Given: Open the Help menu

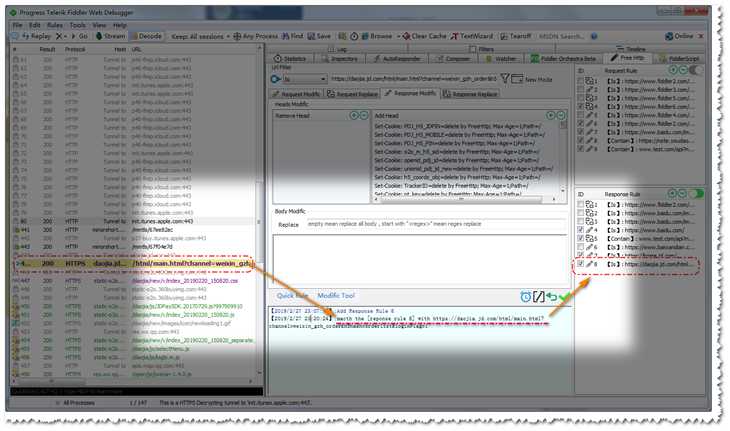Looking at the screenshot, I should coord(120,25).
